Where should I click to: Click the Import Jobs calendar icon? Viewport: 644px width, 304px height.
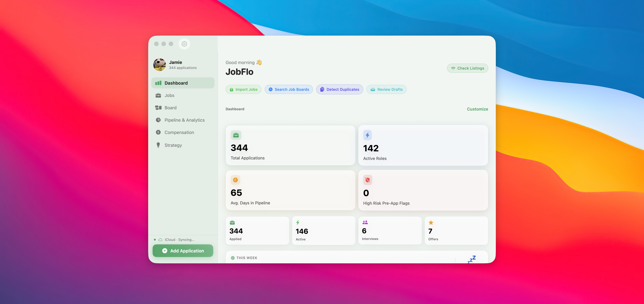coord(231,90)
